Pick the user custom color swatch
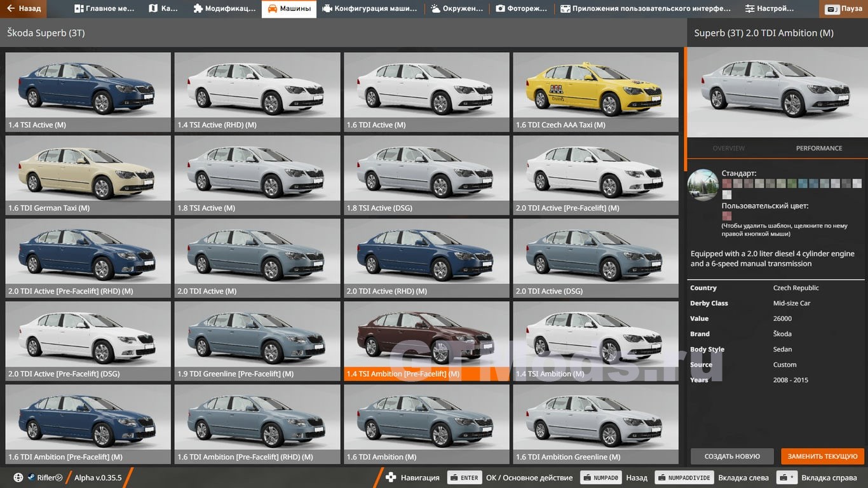 726,216
